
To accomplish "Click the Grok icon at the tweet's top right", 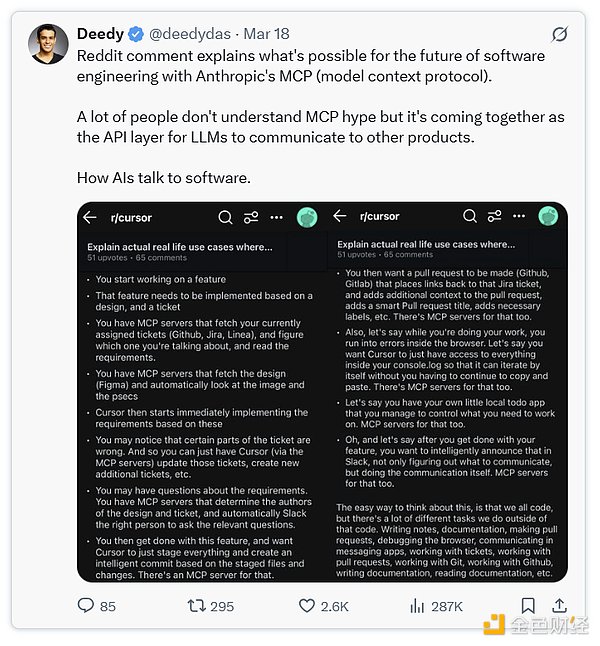I will coord(560,35).
